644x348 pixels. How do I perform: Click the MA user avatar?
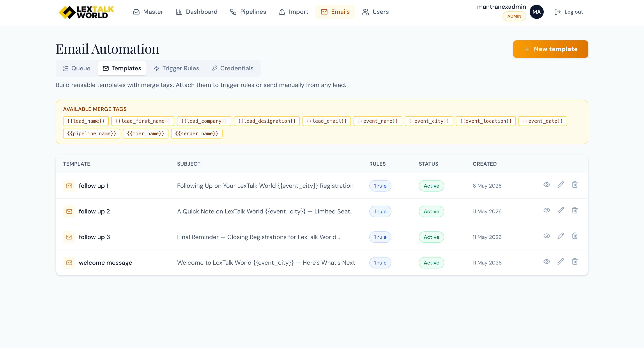(x=536, y=12)
